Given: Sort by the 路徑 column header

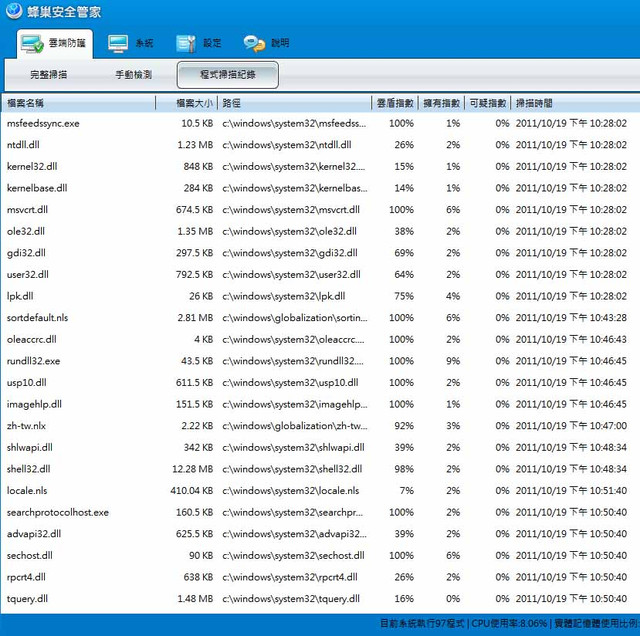Looking at the screenshot, I should 295,103.
